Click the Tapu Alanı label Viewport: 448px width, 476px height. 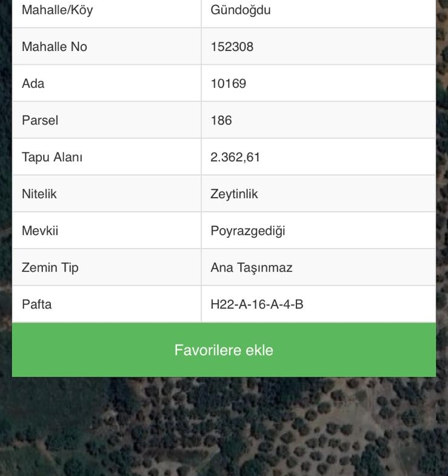(x=52, y=157)
